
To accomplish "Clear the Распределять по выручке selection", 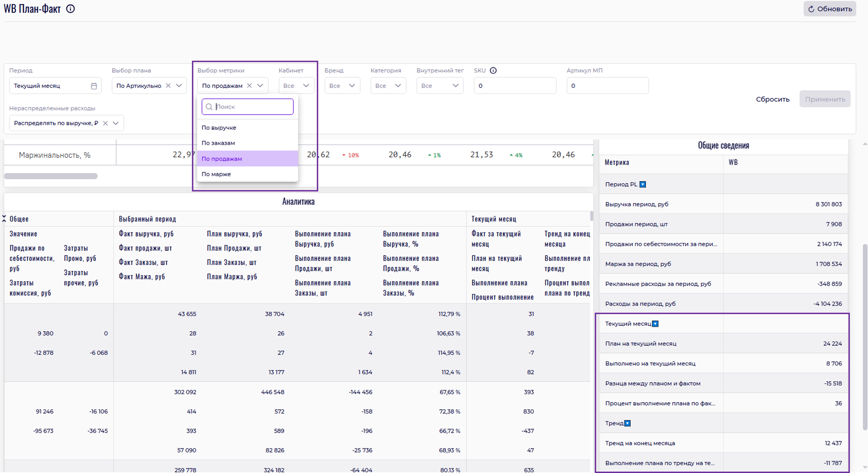I will [106, 123].
